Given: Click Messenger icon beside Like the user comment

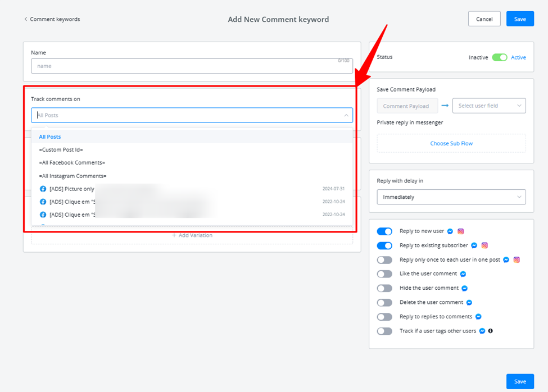Looking at the screenshot, I should pyautogui.click(x=463, y=274).
